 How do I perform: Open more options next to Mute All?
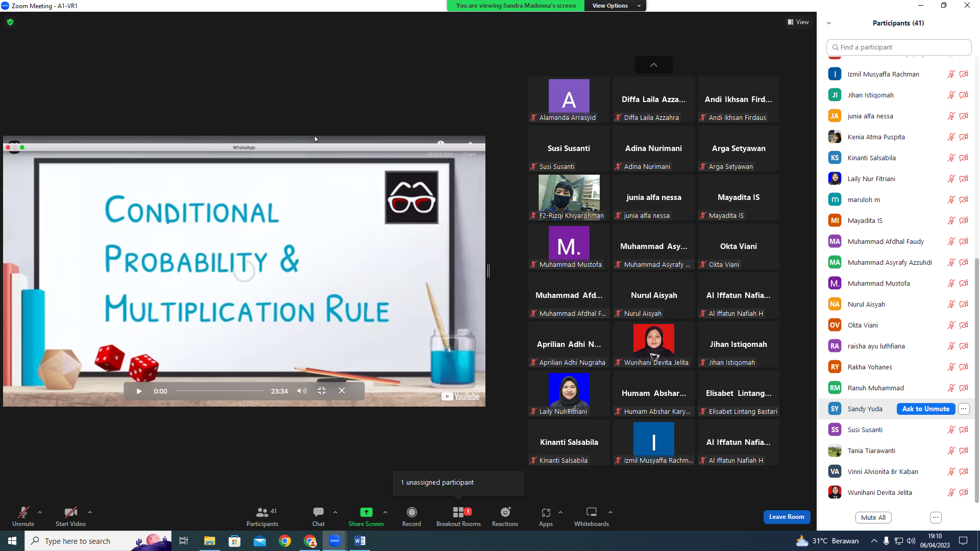[936, 517]
